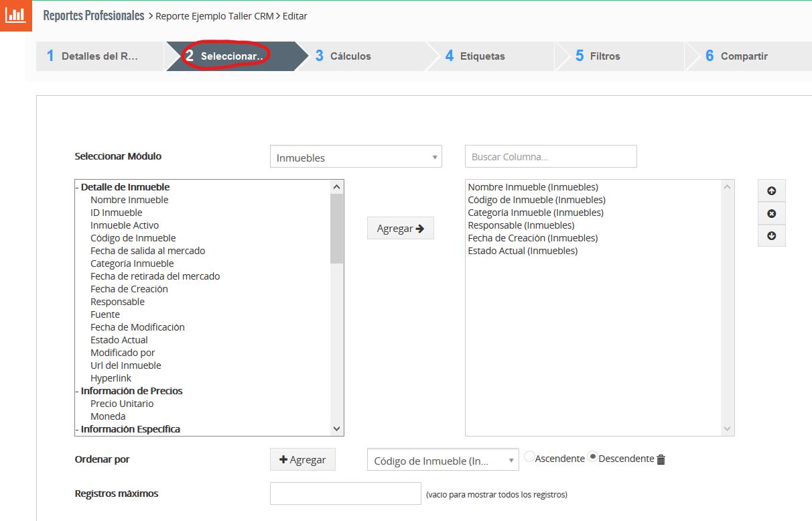Screen dimensions: 812x521
Task: Select Fecha de Modificación in field list
Action: [x=137, y=327]
